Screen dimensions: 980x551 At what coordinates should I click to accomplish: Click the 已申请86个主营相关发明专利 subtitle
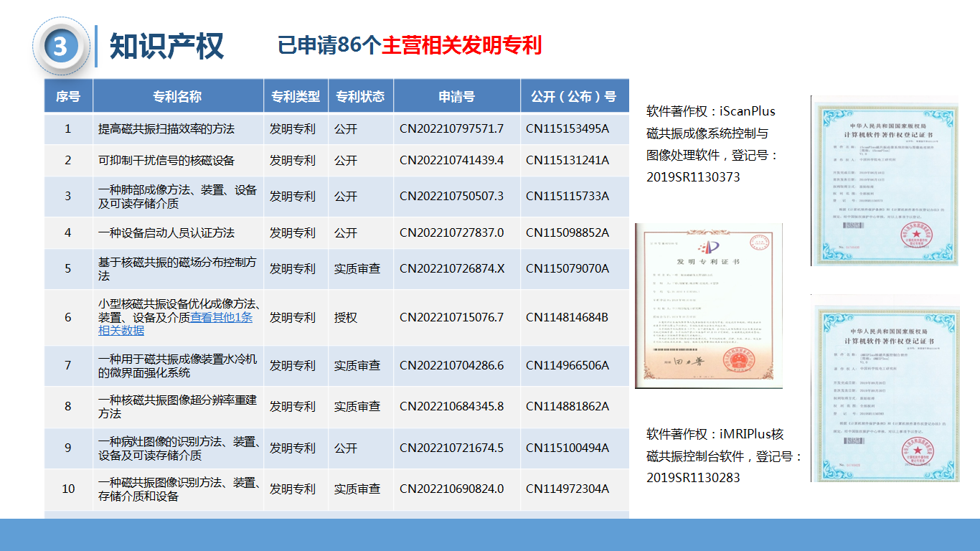[410, 45]
